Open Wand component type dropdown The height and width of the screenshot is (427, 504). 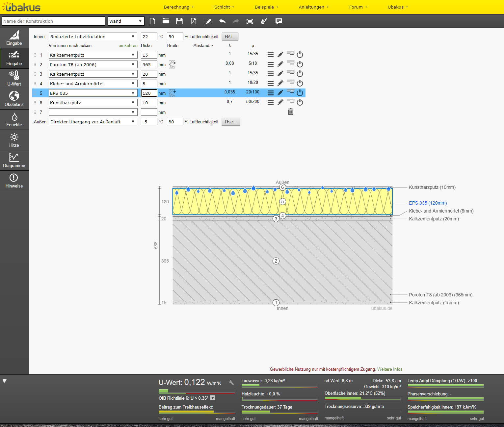pyautogui.click(x=126, y=21)
